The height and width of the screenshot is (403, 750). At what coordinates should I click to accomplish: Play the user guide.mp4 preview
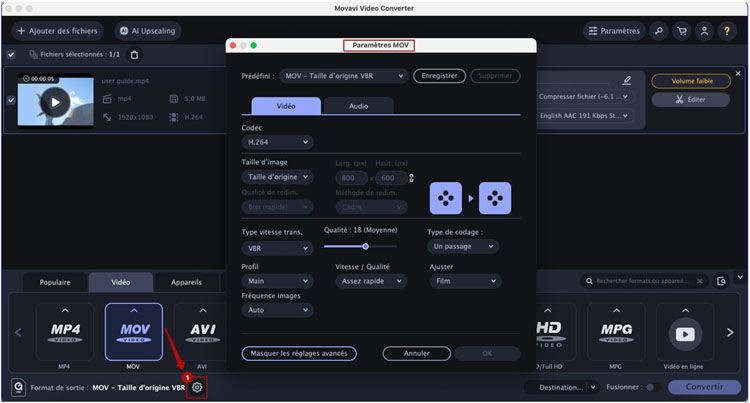coord(55,102)
